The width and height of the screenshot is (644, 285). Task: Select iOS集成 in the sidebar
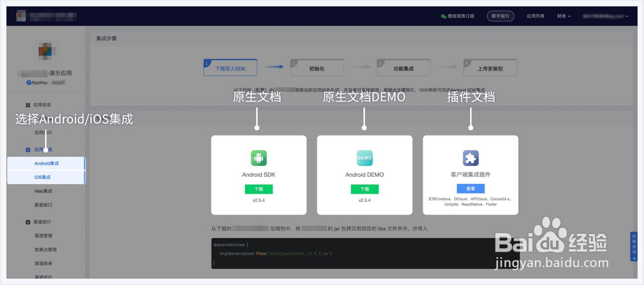pos(46,177)
